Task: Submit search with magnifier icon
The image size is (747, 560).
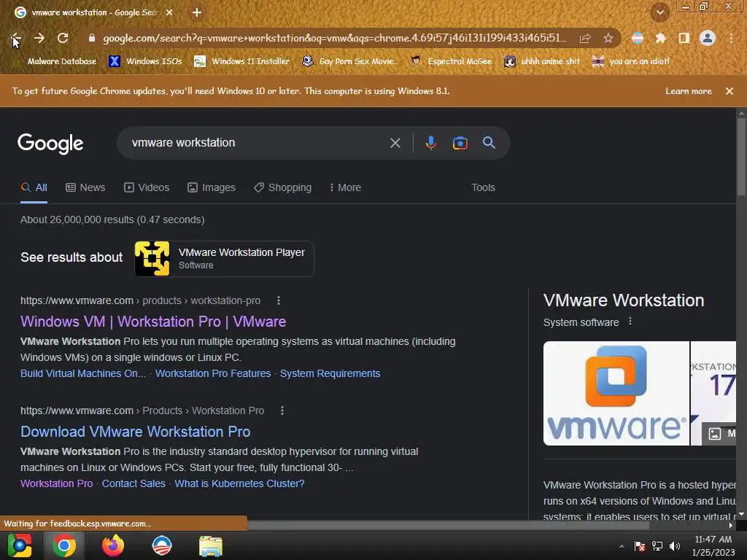Action: point(489,143)
